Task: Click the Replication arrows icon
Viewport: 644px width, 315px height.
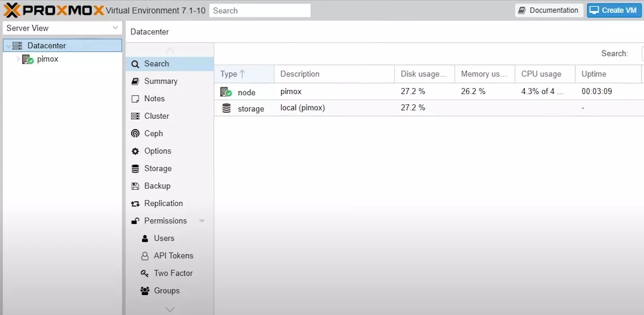Action: (x=135, y=204)
